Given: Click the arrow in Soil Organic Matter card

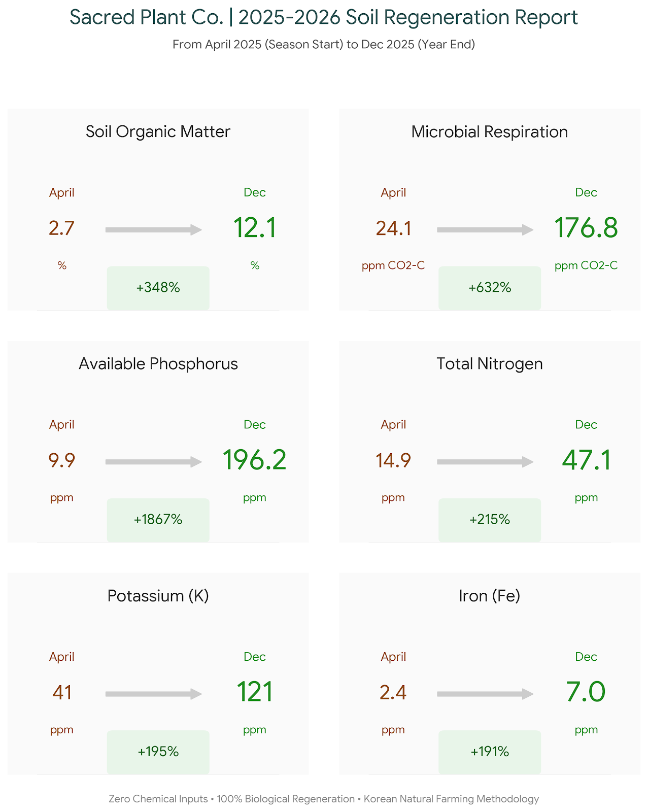Looking at the screenshot, I should [153, 230].
